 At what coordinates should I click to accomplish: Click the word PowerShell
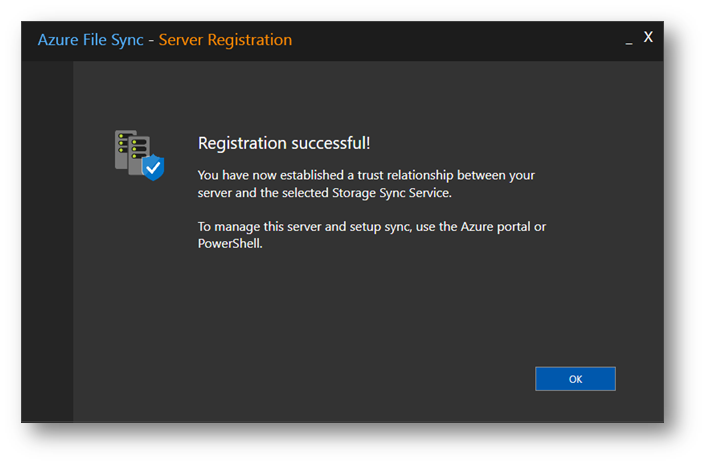pos(229,244)
